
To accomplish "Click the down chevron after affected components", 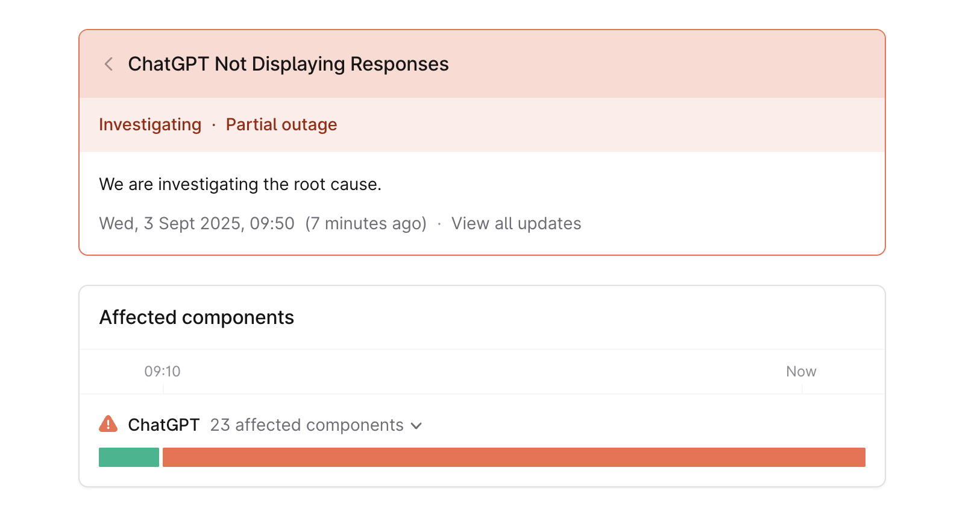I will click(x=416, y=426).
